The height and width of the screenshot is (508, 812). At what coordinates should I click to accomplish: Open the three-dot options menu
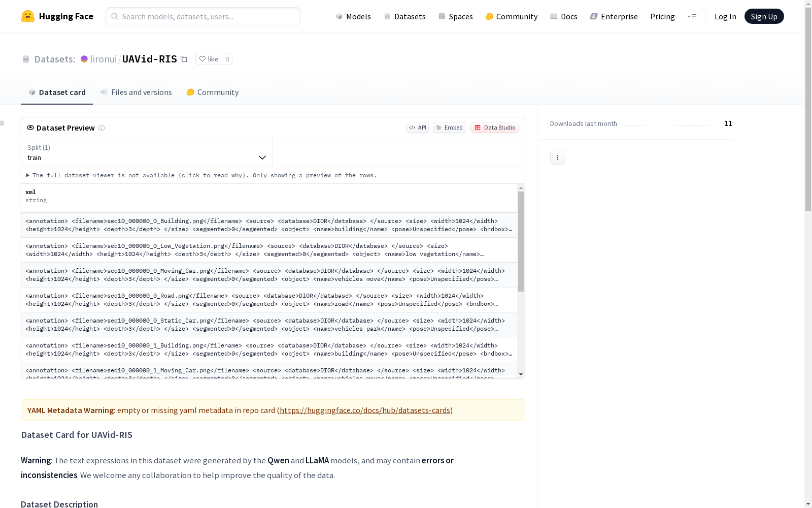558,157
